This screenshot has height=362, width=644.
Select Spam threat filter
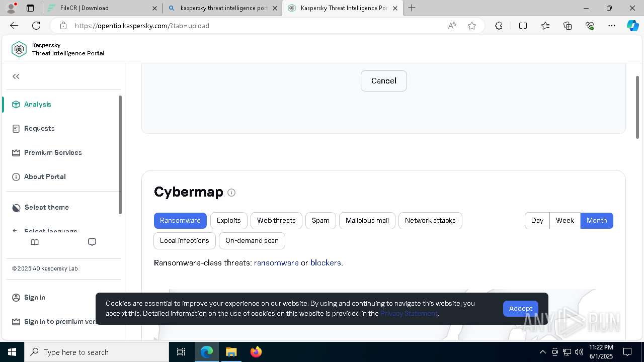point(320,221)
